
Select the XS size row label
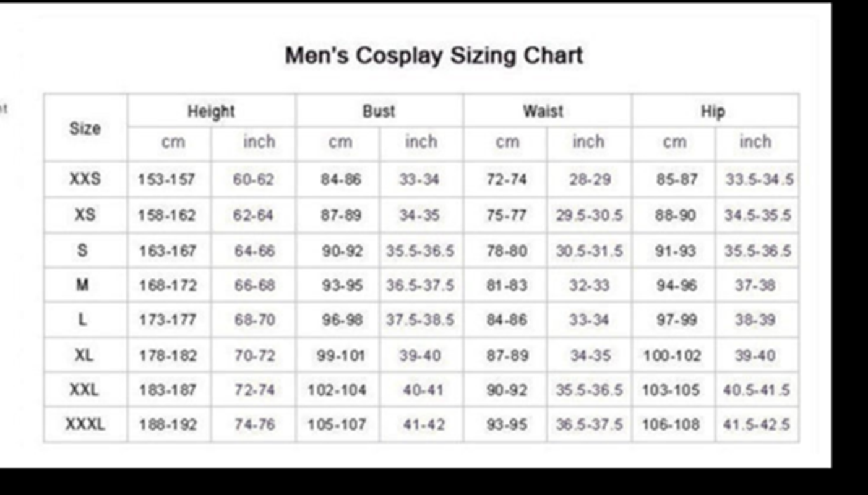point(85,215)
